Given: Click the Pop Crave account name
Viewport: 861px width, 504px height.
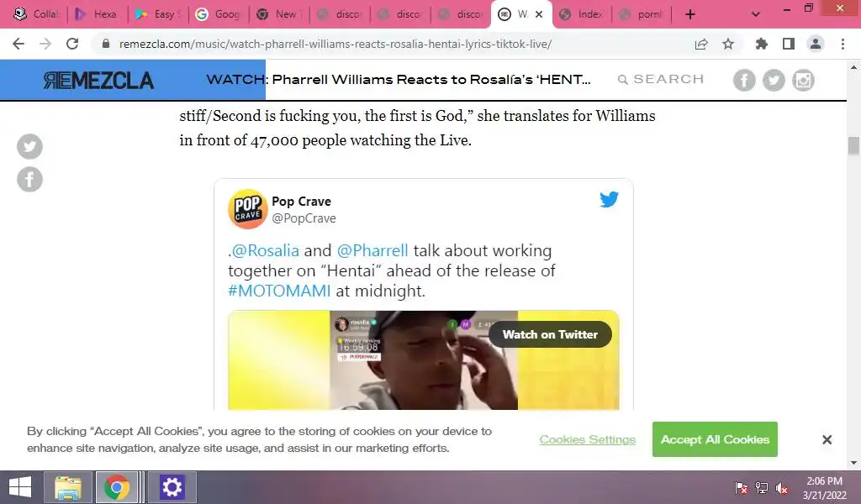Looking at the screenshot, I should coord(302,202).
